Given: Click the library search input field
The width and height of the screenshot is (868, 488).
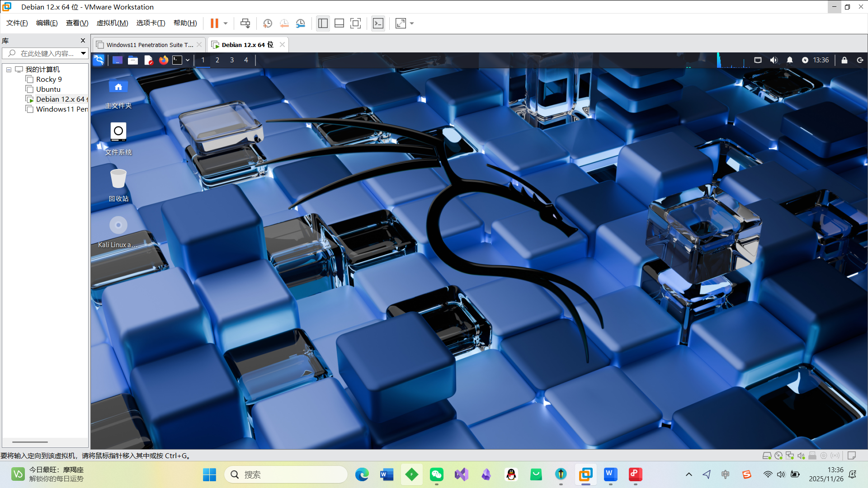Looking at the screenshot, I should [47, 53].
